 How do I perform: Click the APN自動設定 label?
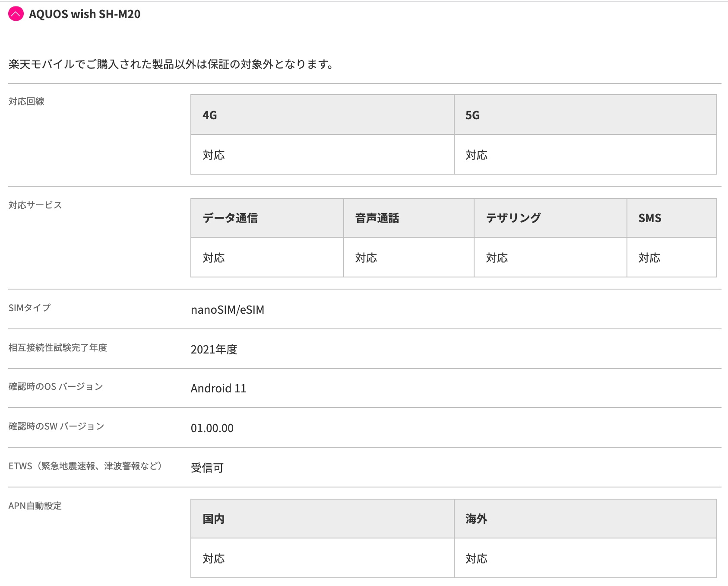(x=35, y=506)
